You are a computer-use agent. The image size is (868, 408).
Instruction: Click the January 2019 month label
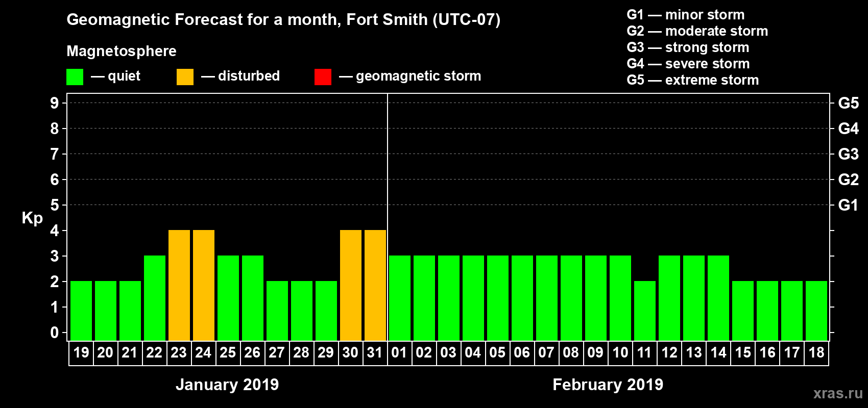pos(227,385)
